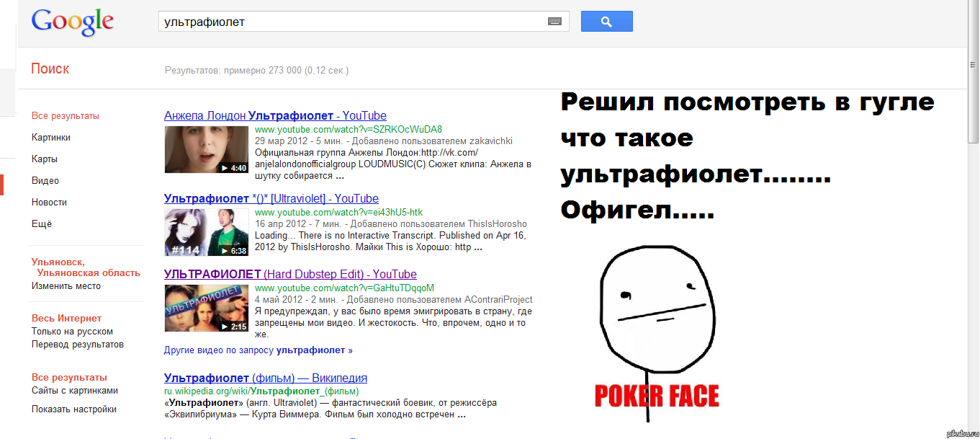Viewport: 980px width, 439px height.
Task: Click Показать настройки link
Action: [x=74, y=409]
